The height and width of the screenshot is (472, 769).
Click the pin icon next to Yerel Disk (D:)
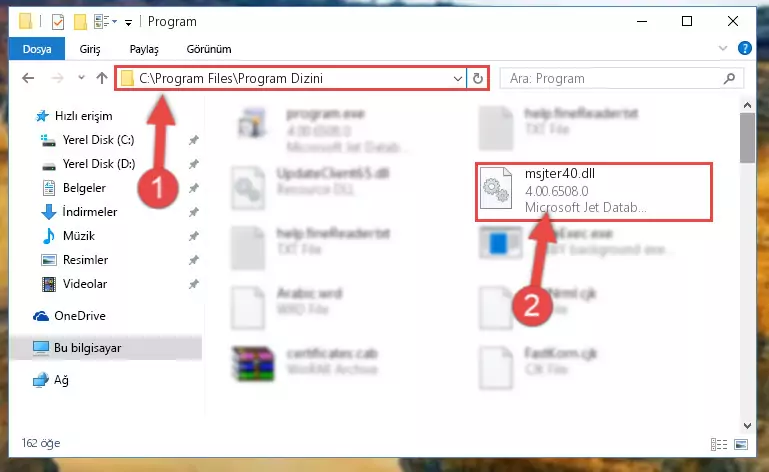pos(194,164)
